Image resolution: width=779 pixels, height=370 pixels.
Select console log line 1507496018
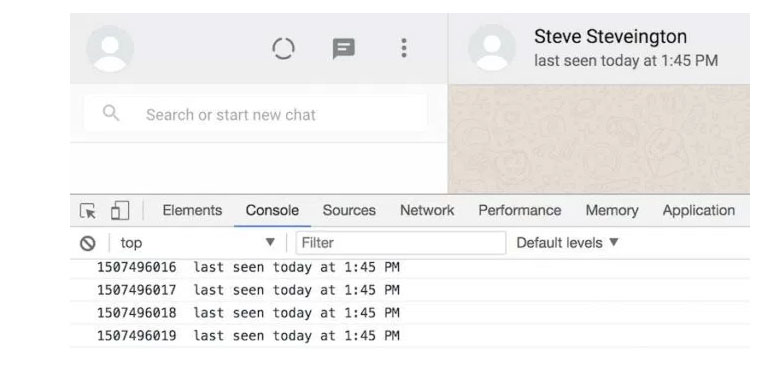[410, 313]
